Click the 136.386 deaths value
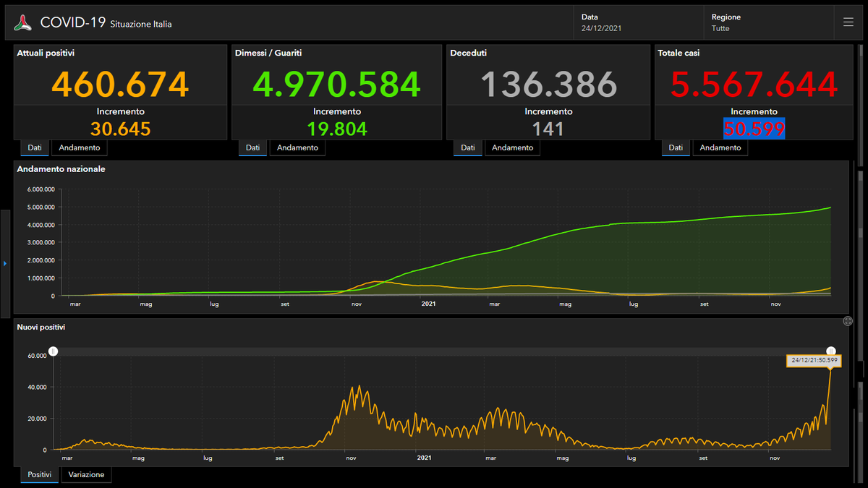This screenshot has width=868, height=488. coord(548,85)
